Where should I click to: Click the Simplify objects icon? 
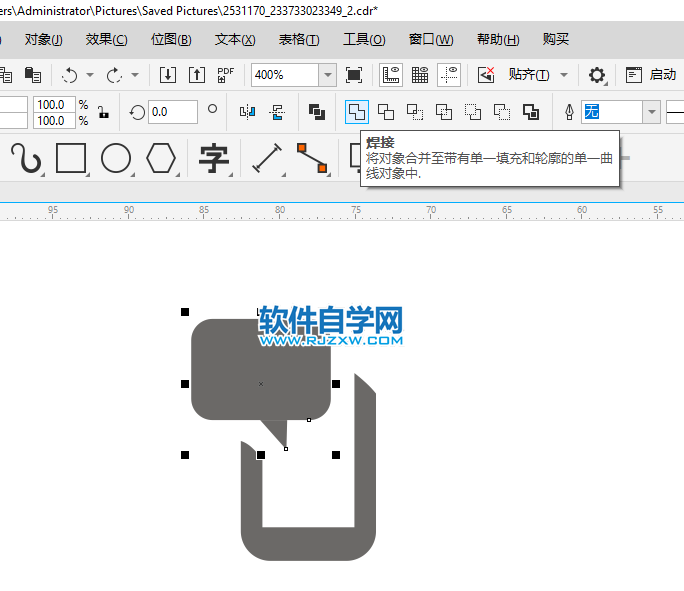click(444, 112)
